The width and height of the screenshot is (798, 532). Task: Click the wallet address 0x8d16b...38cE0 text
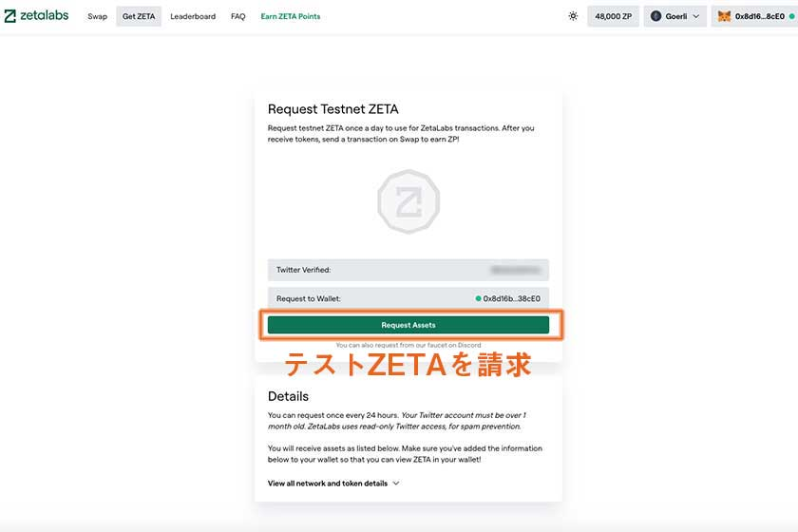tap(511, 298)
